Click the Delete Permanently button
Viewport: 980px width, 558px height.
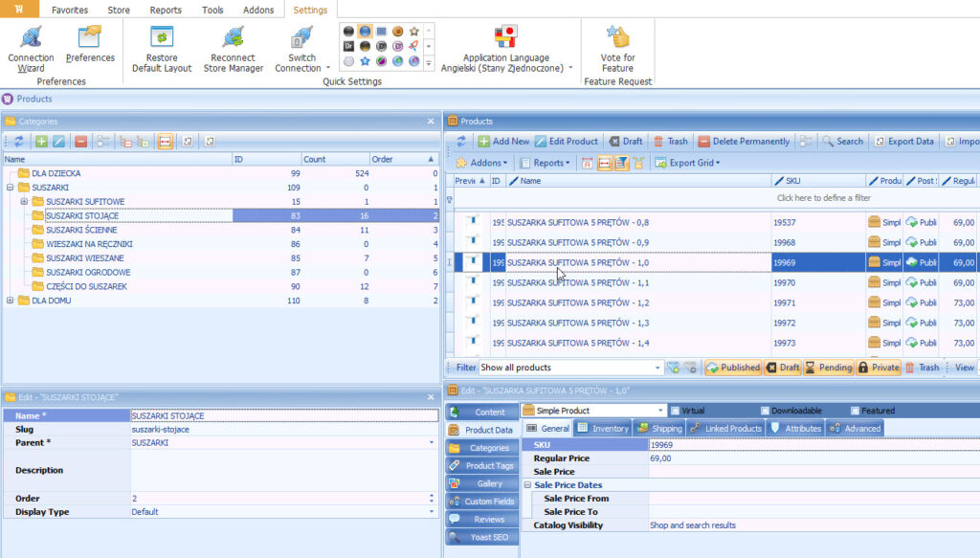click(x=744, y=142)
